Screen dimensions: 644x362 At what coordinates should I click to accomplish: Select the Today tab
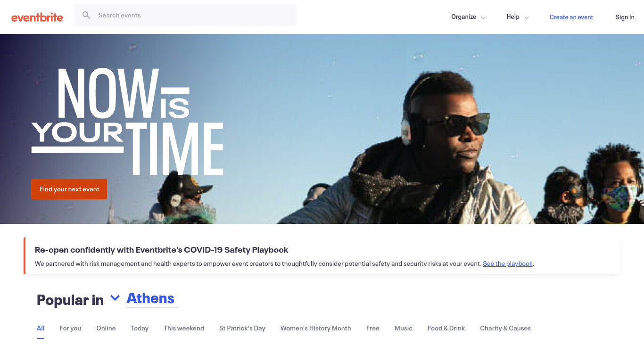(x=140, y=328)
